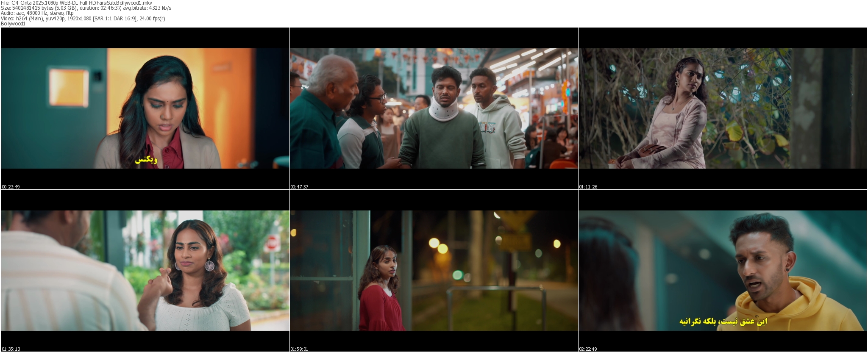
Task: Select the Size 5402481415 bytes info line
Action: [86, 8]
